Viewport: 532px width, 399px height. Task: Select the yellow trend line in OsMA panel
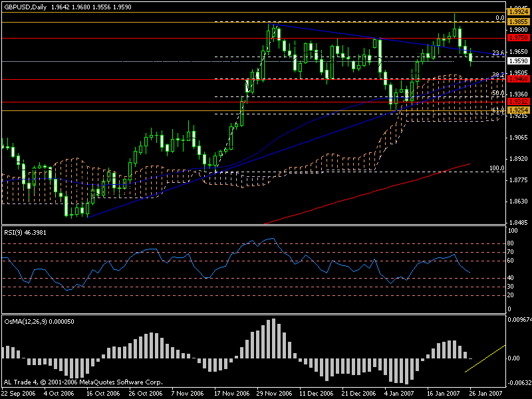click(x=485, y=358)
